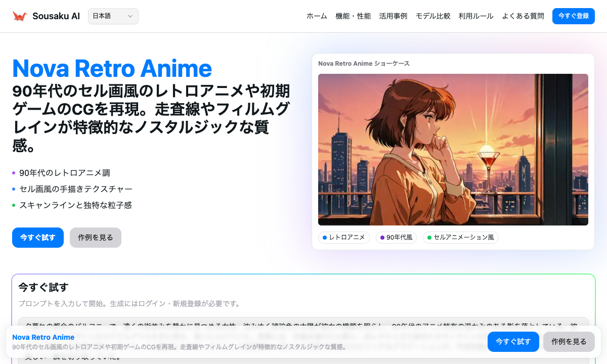
Task: Click the hero 今すぐ試す button
Action: (38, 238)
